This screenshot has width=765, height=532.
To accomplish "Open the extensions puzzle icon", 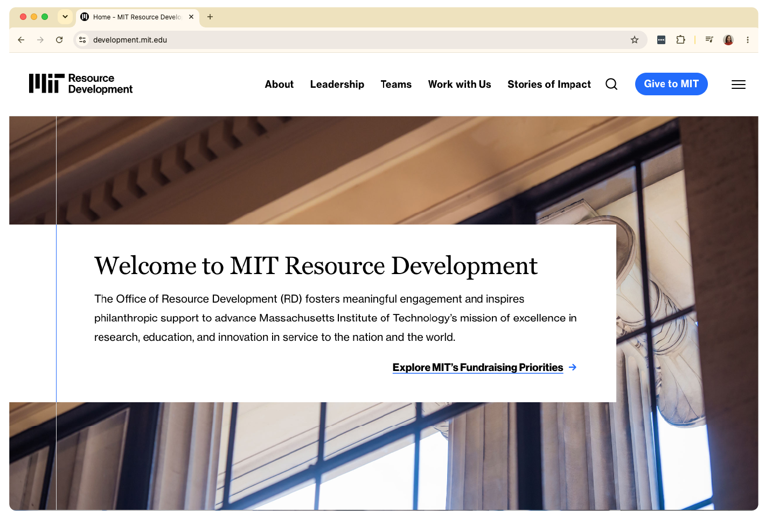I will point(680,39).
